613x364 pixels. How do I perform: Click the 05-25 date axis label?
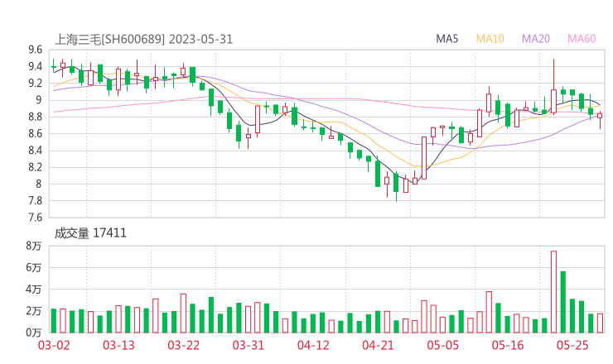[x=572, y=345]
